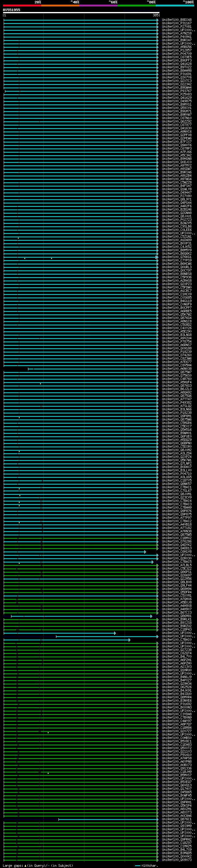Open the UniRef100_Q6FUE0 entry
Image resolution: width=197 pixels, height=868 pixels.
(177, 436)
